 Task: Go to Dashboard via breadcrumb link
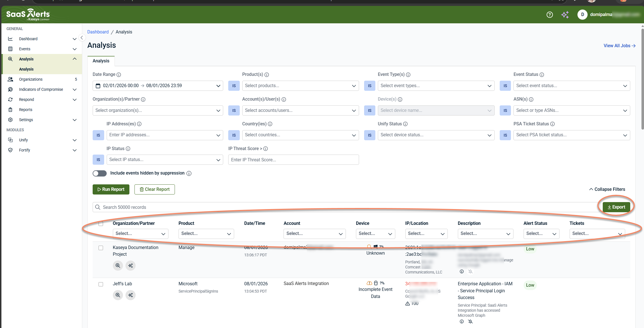tap(98, 32)
